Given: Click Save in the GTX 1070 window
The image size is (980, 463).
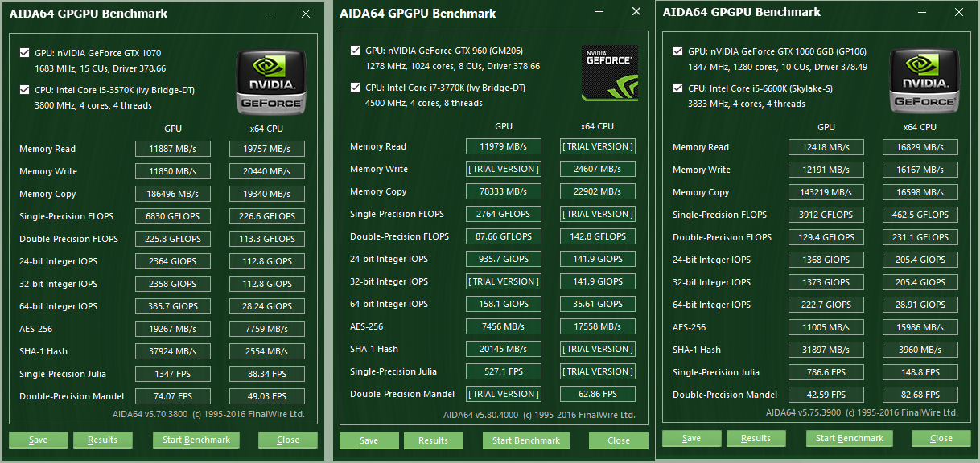Looking at the screenshot, I should point(38,440).
